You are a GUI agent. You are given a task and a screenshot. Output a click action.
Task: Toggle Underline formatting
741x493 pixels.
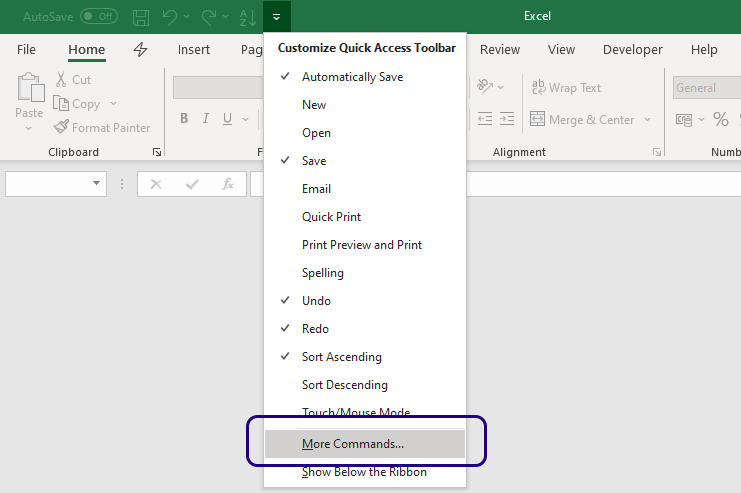tap(227, 118)
